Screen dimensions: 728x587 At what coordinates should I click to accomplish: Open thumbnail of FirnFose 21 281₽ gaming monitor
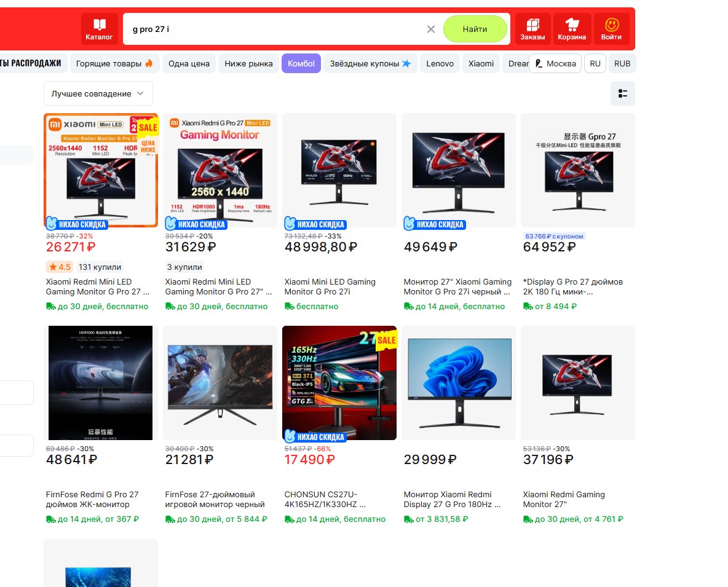click(220, 383)
